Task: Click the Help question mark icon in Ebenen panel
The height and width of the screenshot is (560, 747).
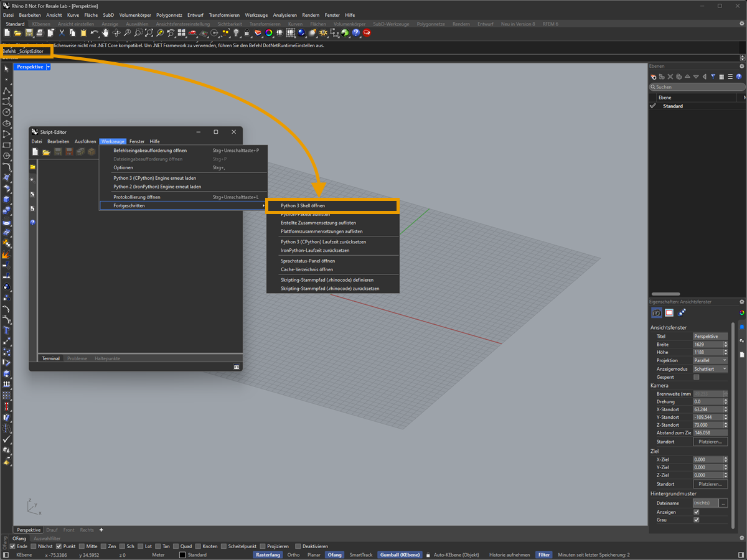Action: (739, 77)
